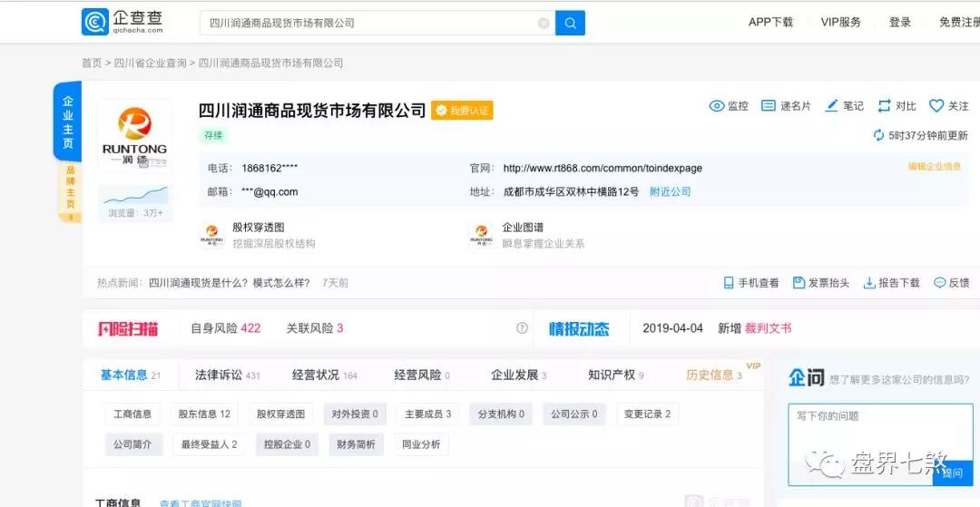Click 工商信息 sub-button
This screenshot has height=507, width=980.
132,414
